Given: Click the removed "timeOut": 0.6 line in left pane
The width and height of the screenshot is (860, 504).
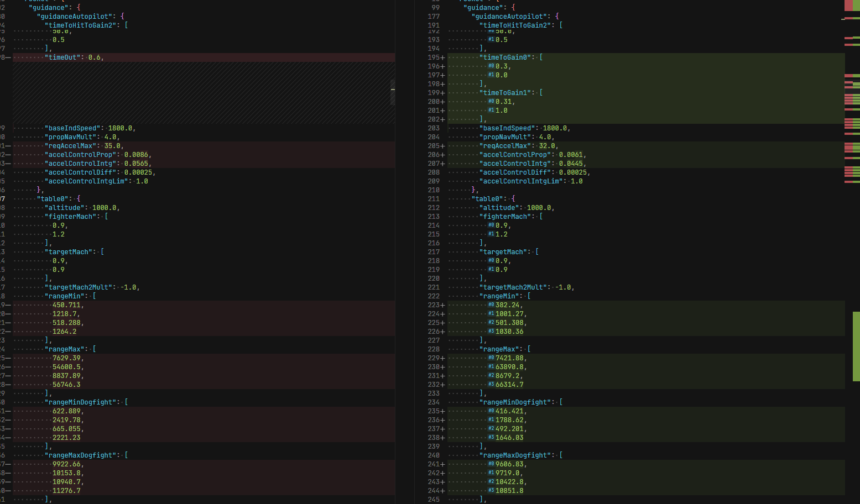Looking at the screenshot, I should (204, 57).
